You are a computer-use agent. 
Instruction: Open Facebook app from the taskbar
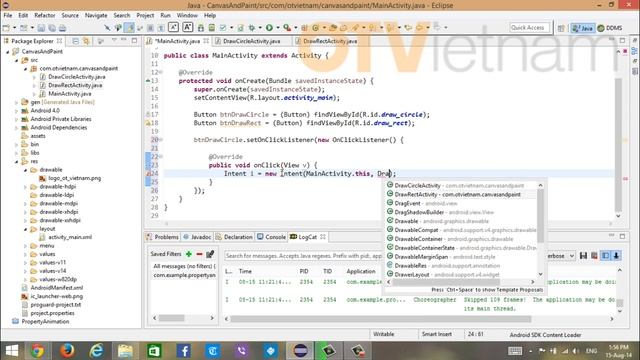coord(184,351)
